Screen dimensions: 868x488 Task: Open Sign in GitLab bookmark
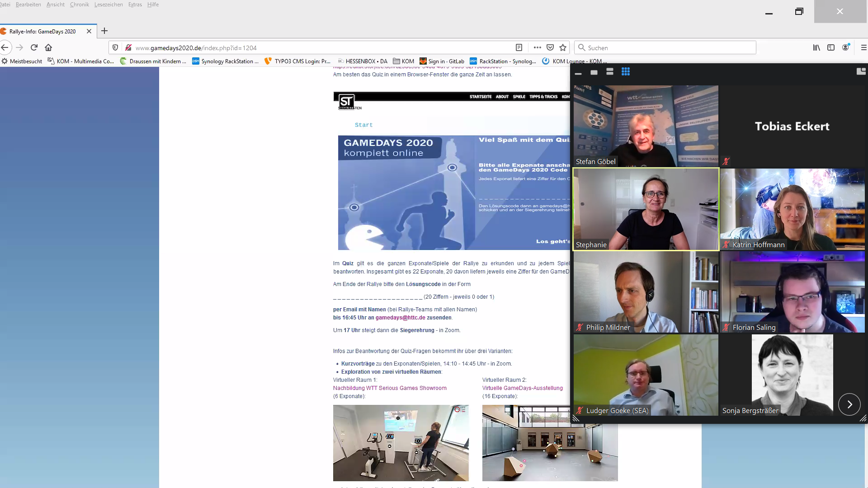[x=442, y=61]
